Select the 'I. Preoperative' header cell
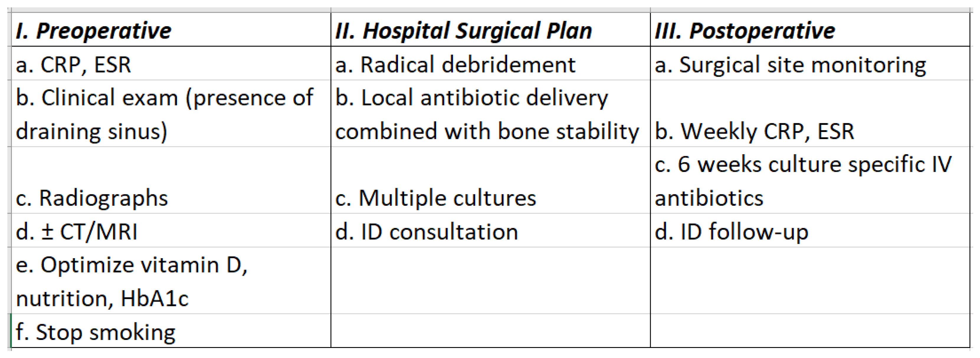 pos(171,30)
